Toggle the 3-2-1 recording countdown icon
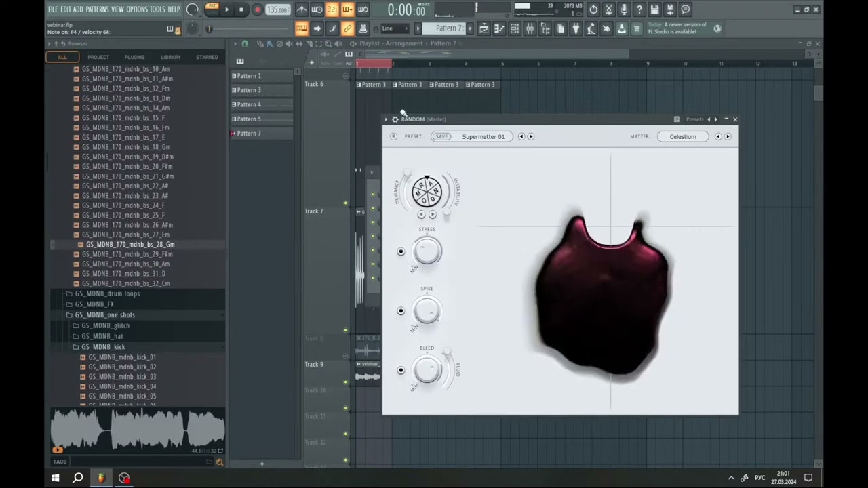The image size is (868, 488). pyautogui.click(x=333, y=9)
